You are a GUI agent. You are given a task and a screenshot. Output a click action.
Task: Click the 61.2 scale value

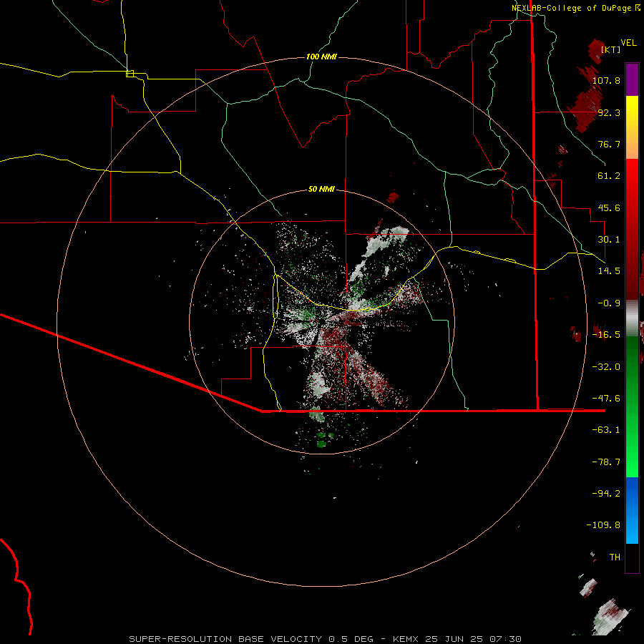[609, 176]
